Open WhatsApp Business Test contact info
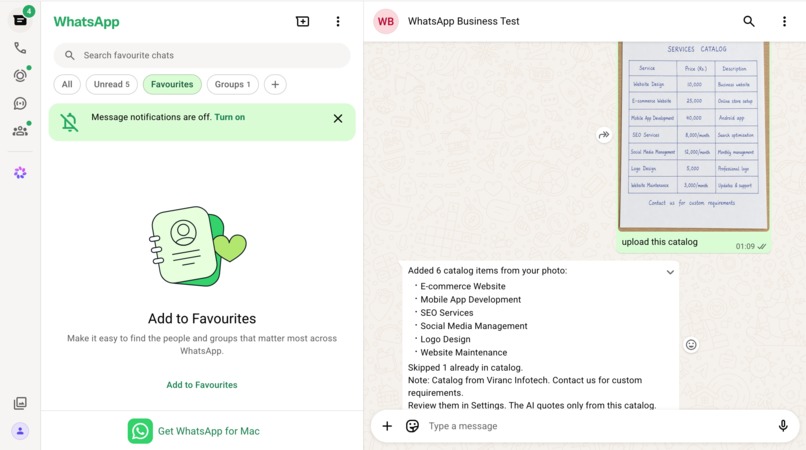 (464, 21)
